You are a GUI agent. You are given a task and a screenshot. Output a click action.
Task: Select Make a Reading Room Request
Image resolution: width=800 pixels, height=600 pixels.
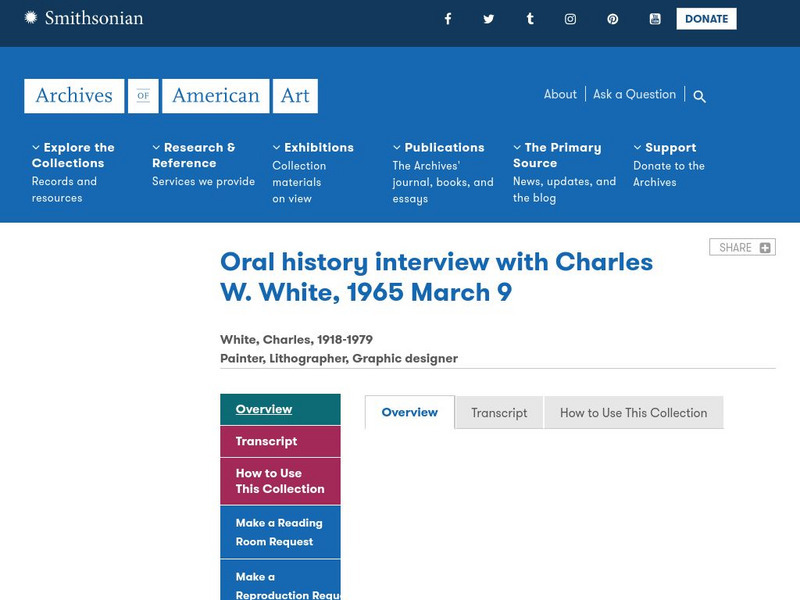pyautogui.click(x=281, y=531)
